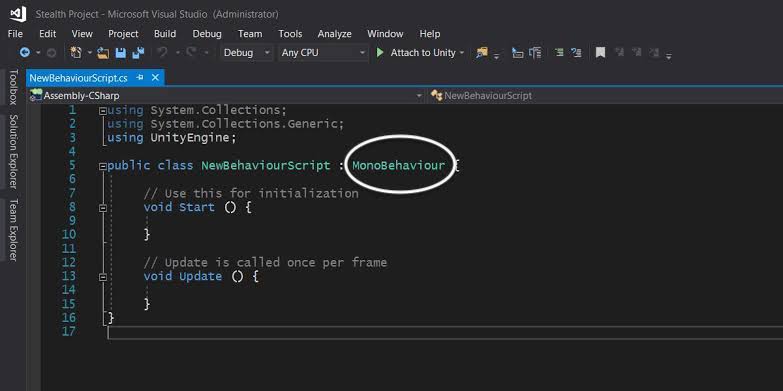The width and height of the screenshot is (783, 391).
Task: Open the Navigate Backward history dropdown arrow
Action: click(x=38, y=52)
